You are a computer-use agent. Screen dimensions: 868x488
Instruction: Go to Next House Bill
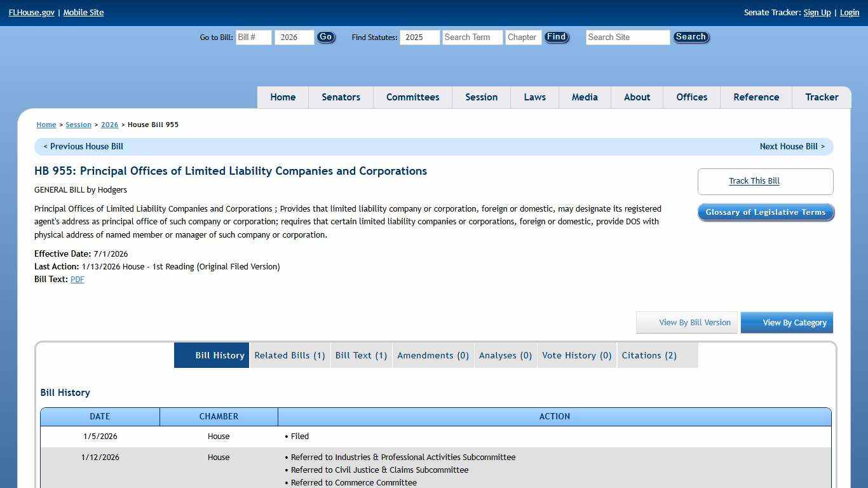(x=792, y=147)
